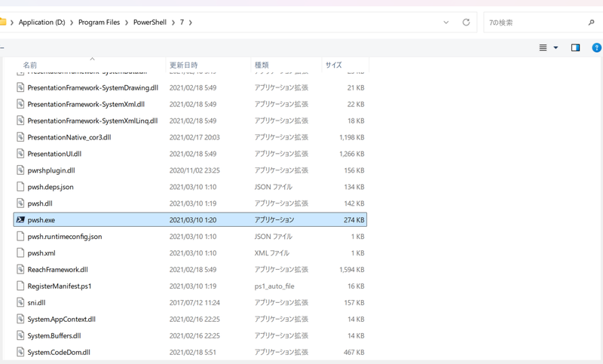Select file name System.CodeDom.dll
Viewport: 603px width, 364px height.
point(59,352)
